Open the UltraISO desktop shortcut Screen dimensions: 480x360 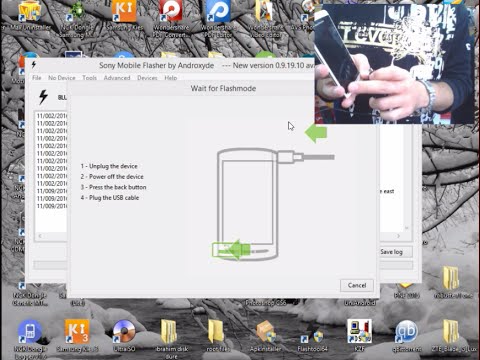(x=124, y=336)
